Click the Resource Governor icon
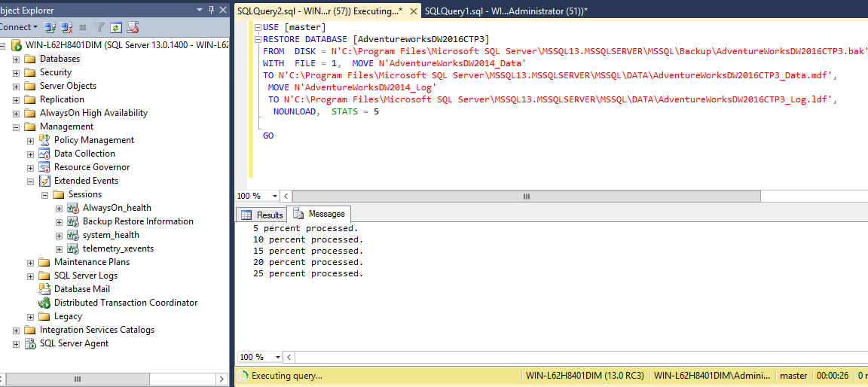868x387 pixels. tap(45, 167)
